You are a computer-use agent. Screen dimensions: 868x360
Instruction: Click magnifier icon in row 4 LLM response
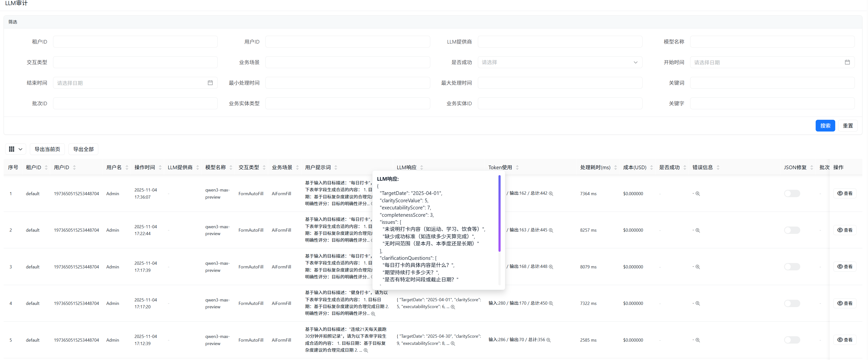453,307
